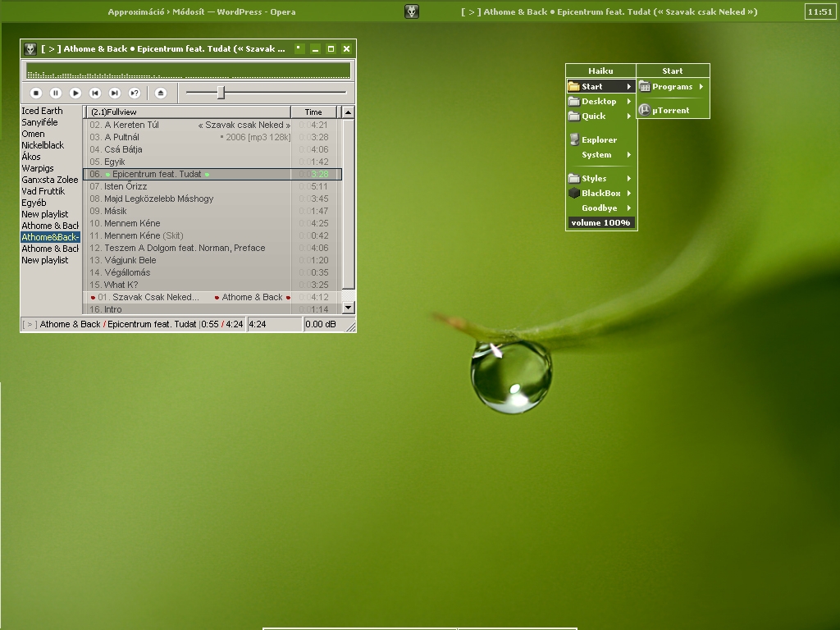This screenshot has width=840, height=630.
Task: Play a random track
Action: tap(135, 94)
